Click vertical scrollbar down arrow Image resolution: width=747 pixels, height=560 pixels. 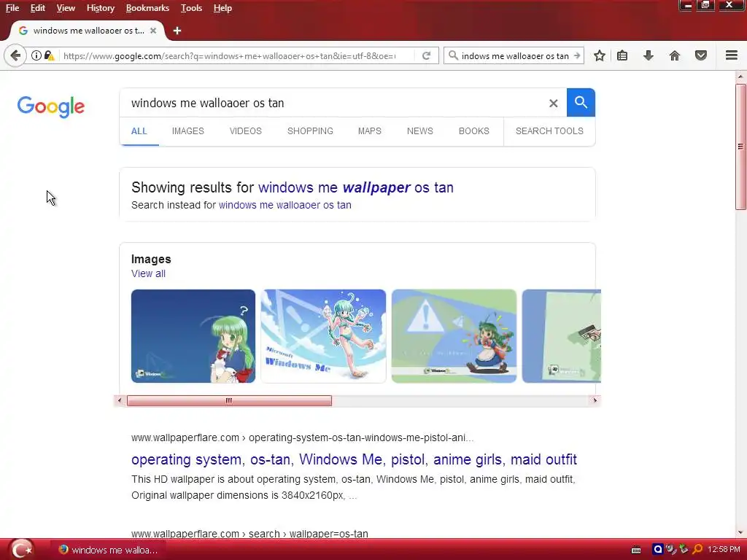[x=740, y=532]
